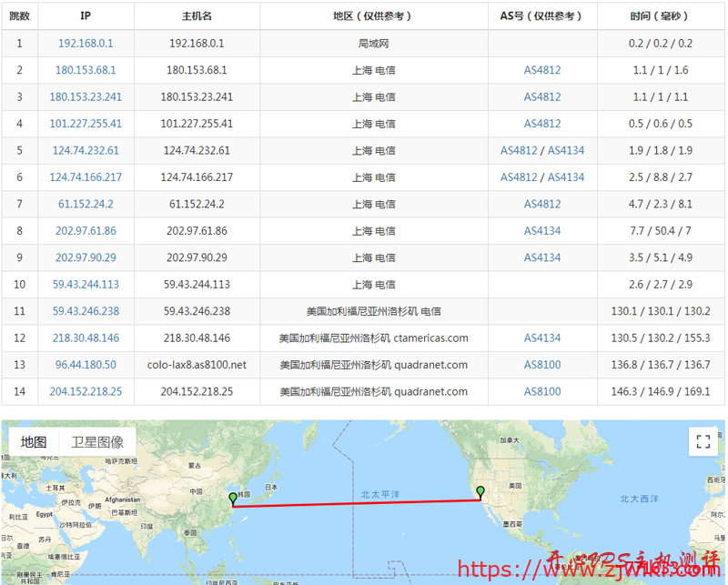Select the green marker over eastern China

coord(233,498)
